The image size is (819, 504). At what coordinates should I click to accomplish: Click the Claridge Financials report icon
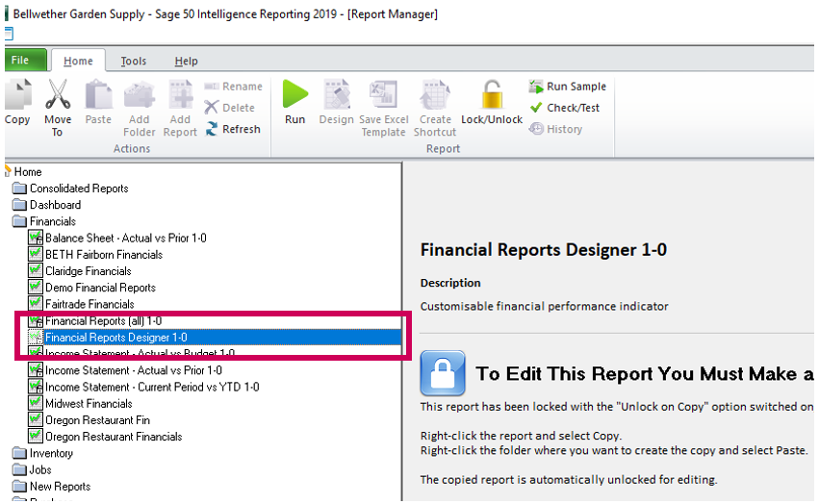point(36,270)
